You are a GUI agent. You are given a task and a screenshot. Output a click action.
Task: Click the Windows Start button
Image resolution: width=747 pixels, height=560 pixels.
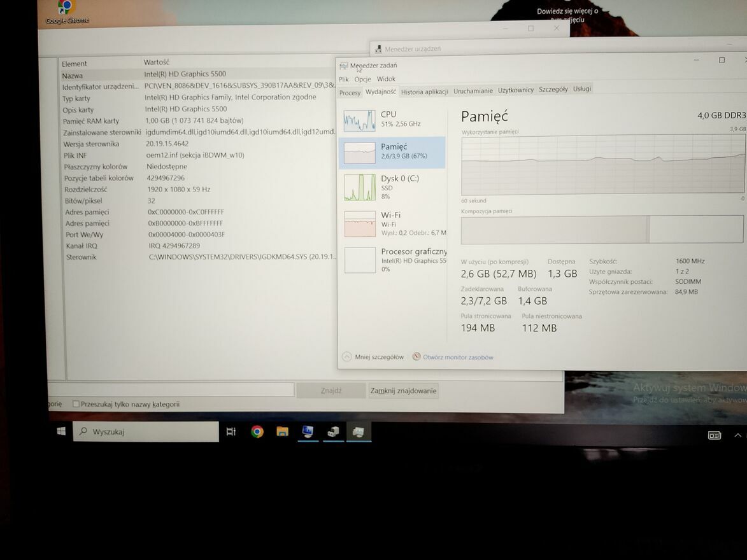pos(61,431)
